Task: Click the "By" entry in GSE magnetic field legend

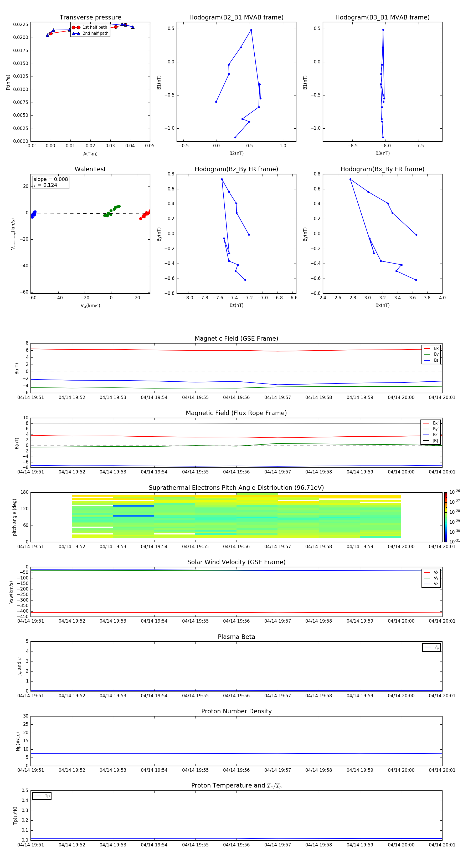Action: (x=431, y=354)
